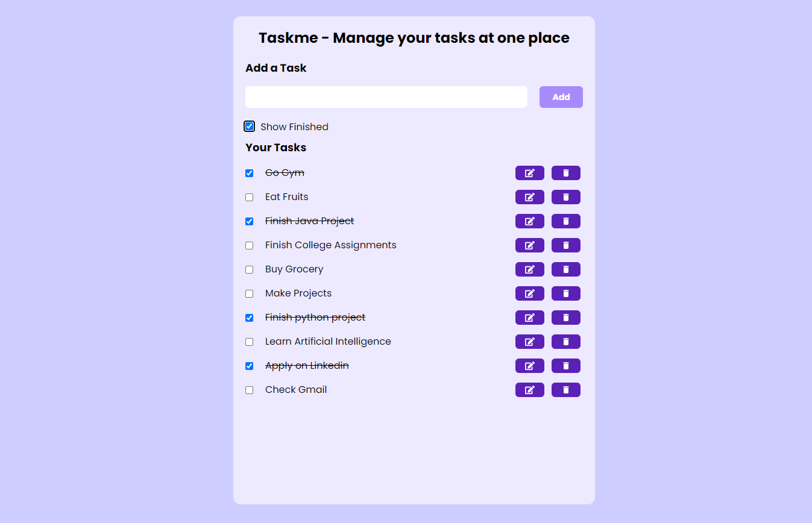The image size is (812, 523).
Task: Edit the Make Projects task
Action: (x=530, y=293)
